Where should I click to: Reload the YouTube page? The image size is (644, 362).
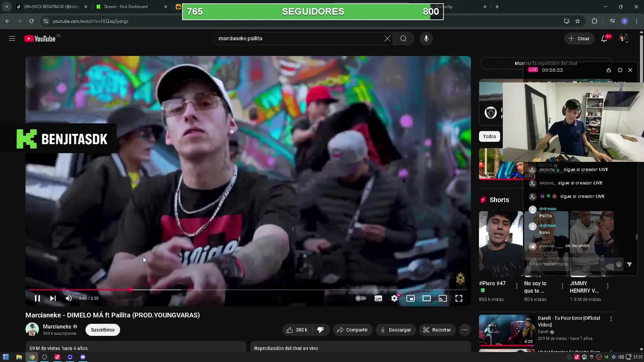31,21
